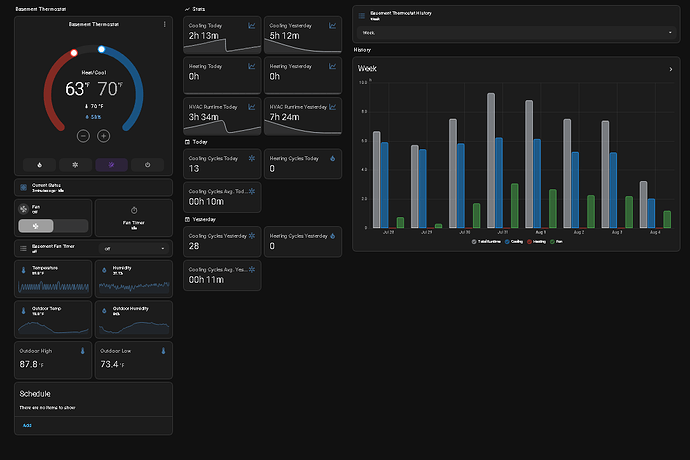Click the Today section heading with calendar icon

pos(196,142)
